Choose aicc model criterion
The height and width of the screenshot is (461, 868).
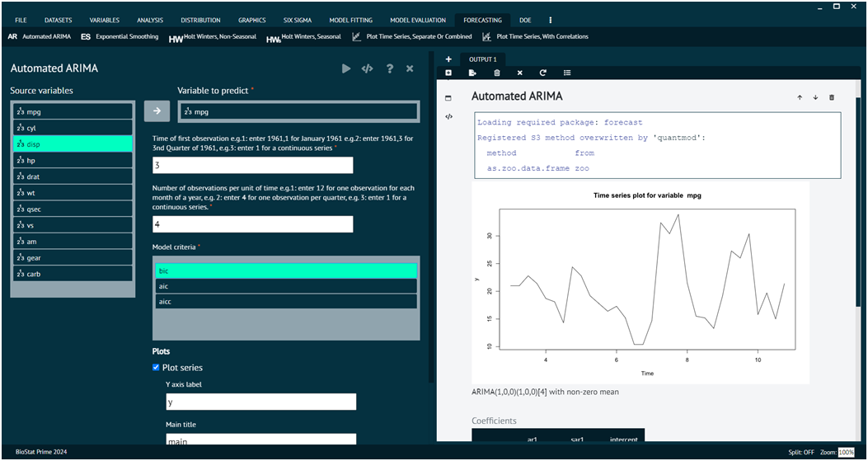point(286,302)
